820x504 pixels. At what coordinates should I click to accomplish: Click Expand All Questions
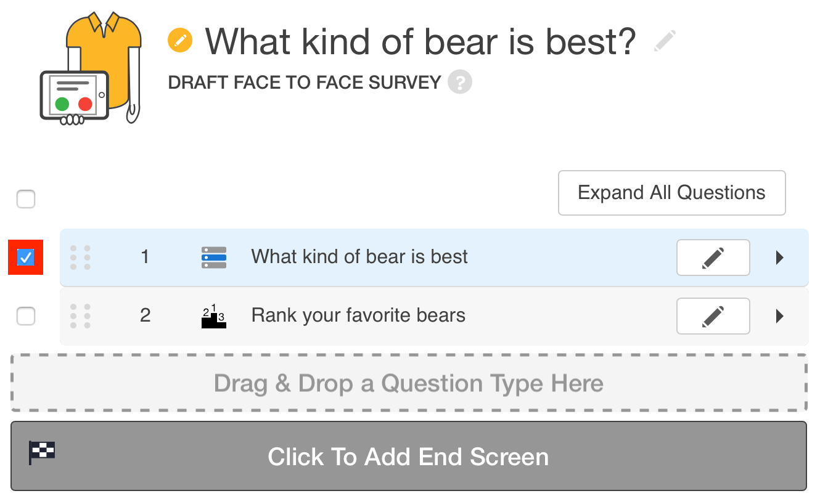coord(671,193)
